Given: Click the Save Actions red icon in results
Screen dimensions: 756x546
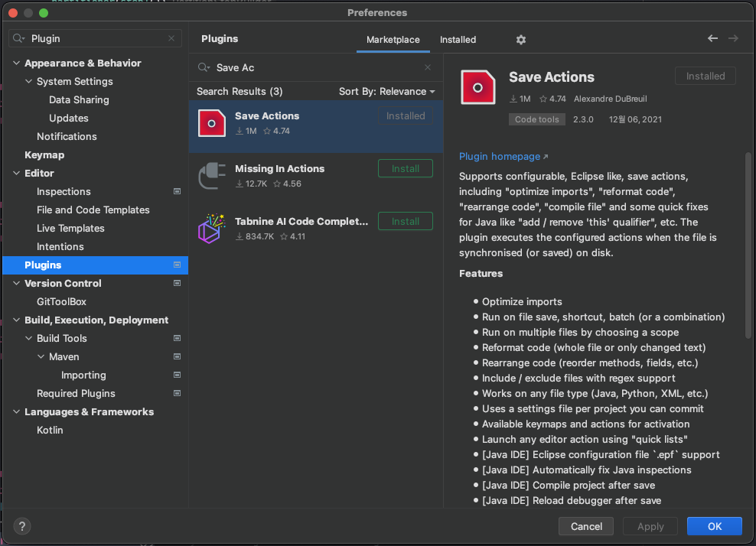Looking at the screenshot, I should [212, 123].
